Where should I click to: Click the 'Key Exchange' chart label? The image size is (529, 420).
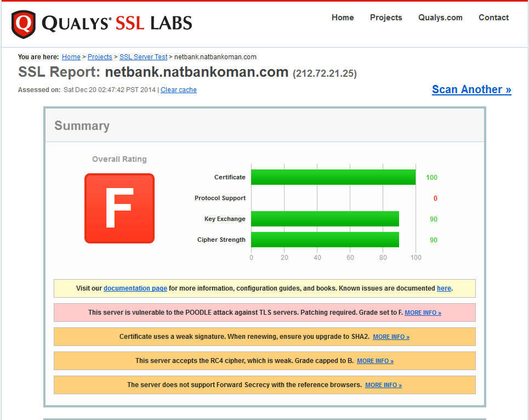point(225,219)
